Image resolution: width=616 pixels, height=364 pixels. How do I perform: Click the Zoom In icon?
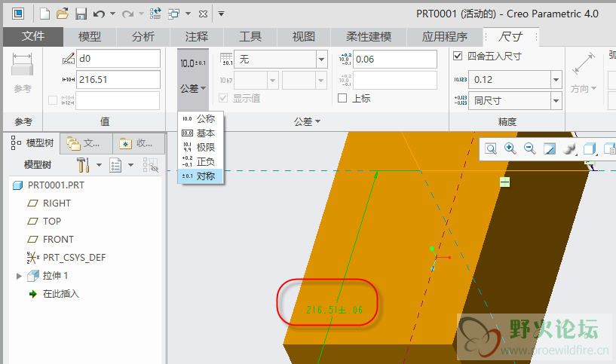click(510, 148)
